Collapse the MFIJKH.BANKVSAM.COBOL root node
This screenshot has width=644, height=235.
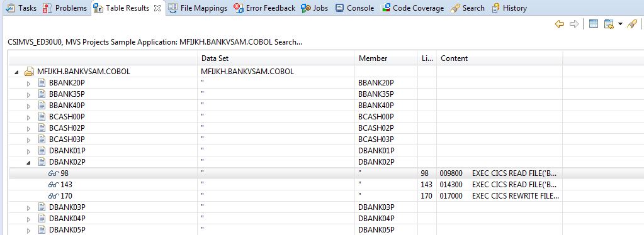pos(16,72)
